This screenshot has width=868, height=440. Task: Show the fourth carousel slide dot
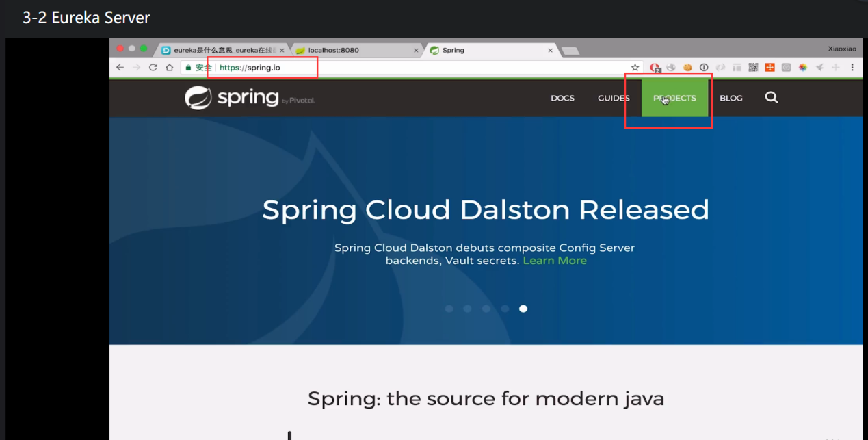505,309
